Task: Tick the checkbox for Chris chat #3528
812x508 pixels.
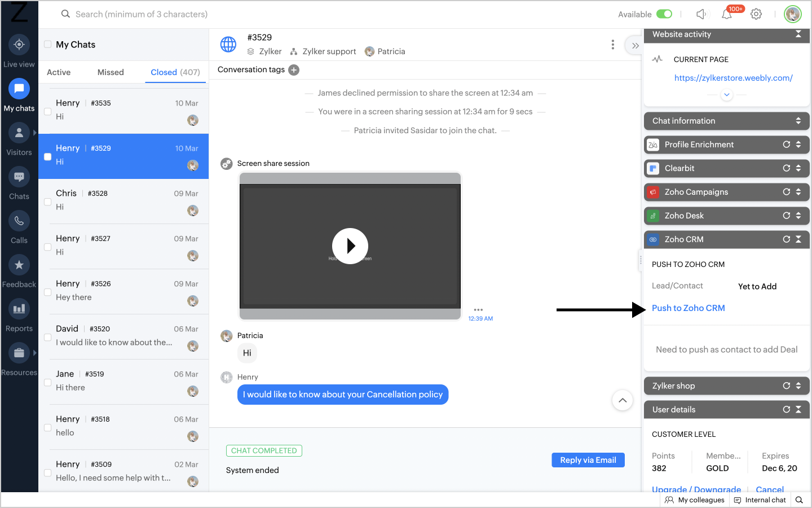Action: point(48,202)
